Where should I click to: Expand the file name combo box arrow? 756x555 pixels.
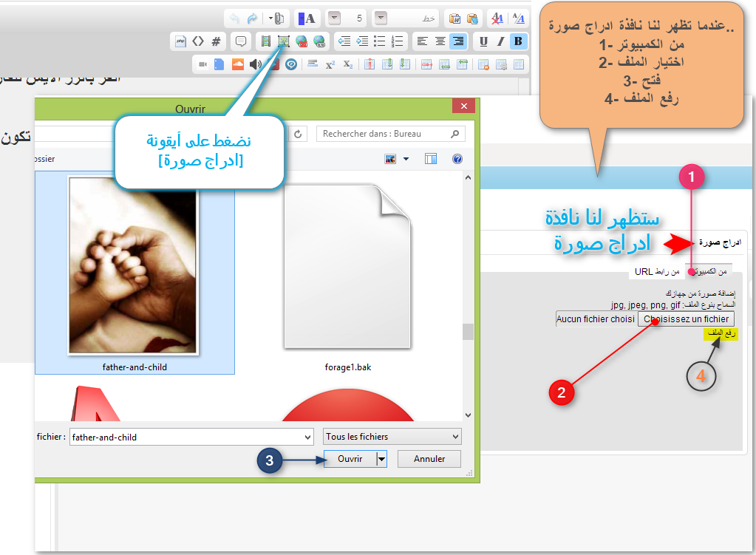point(307,437)
